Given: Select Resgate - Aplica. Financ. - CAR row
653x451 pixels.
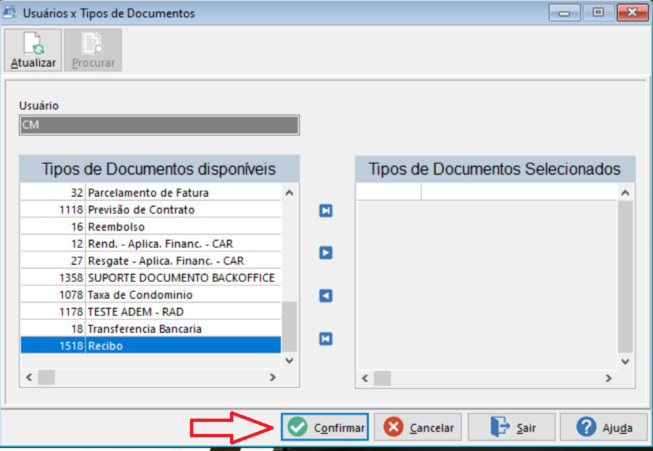Looking at the screenshot, I should click(x=151, y=261).
